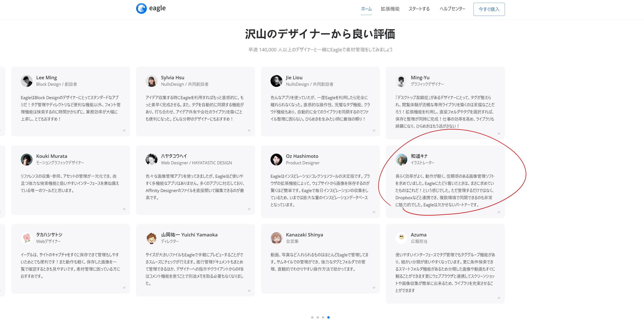Click Kouki Murata's avatar
The image size is (644, 322).
coord(27,160)
